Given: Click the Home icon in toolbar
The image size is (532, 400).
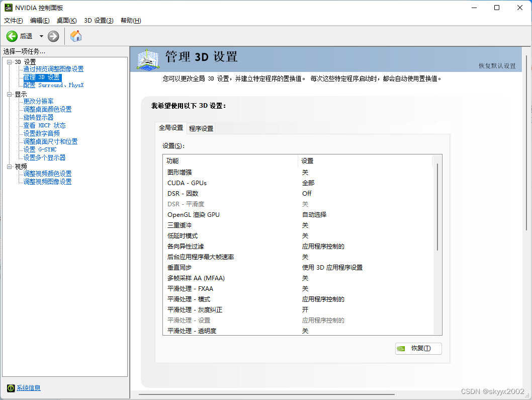Looking at the screenshot, I should pyautogui.click(x=76, y=36).
